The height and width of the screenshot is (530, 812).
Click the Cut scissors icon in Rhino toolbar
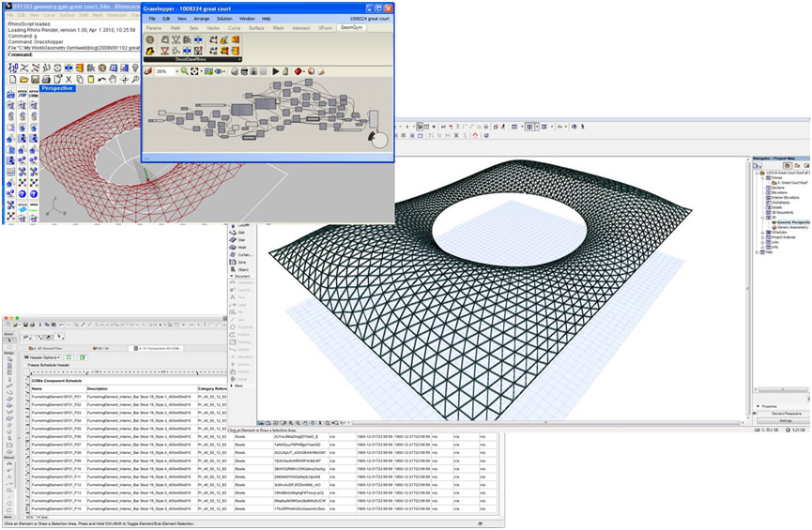tap(69, 79)
